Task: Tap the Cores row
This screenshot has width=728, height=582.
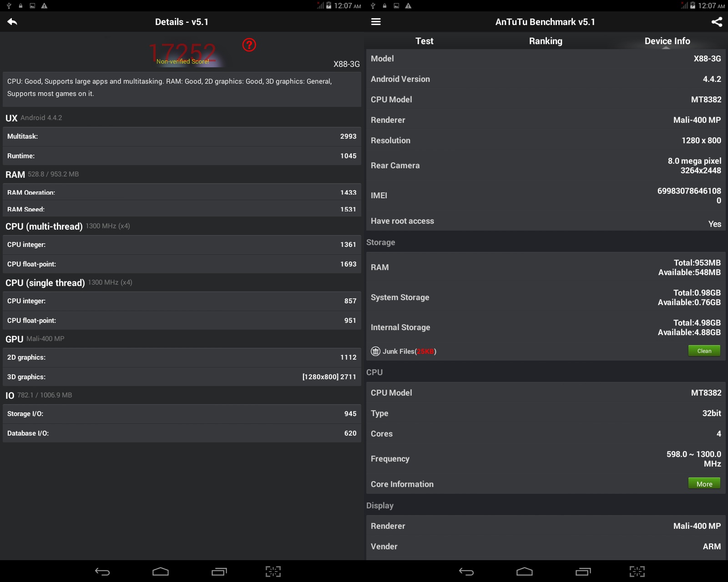Action: (546, 434)
